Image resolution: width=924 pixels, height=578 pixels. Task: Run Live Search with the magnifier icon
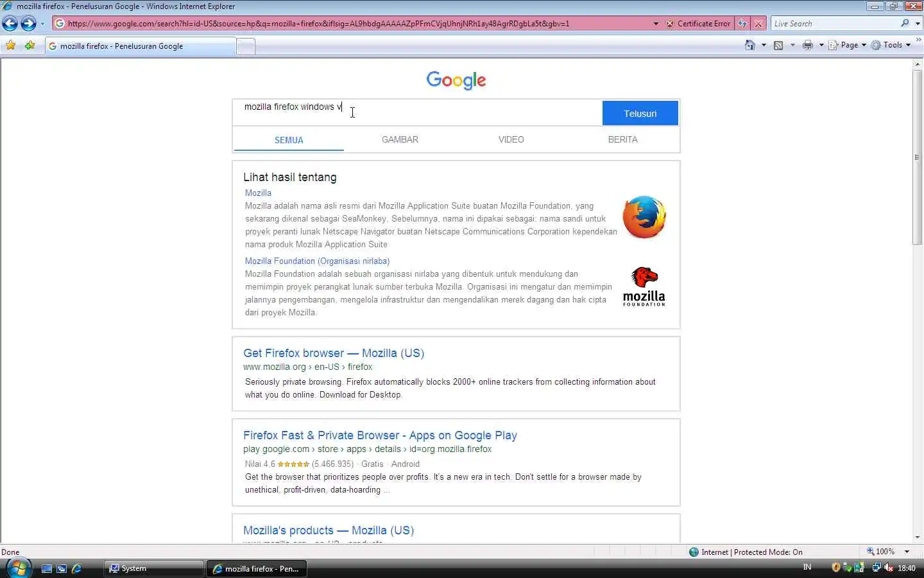pyautogui.click(x=905, y=23)
